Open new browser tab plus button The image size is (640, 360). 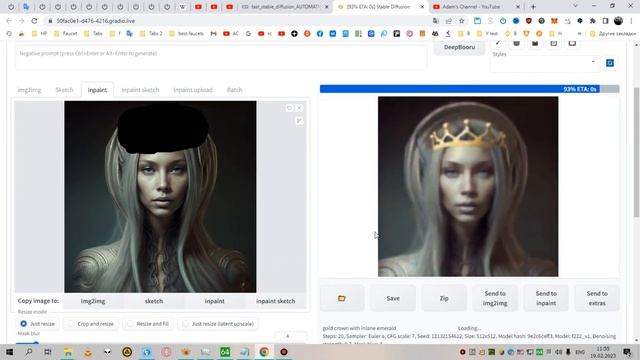coord(533,7)
